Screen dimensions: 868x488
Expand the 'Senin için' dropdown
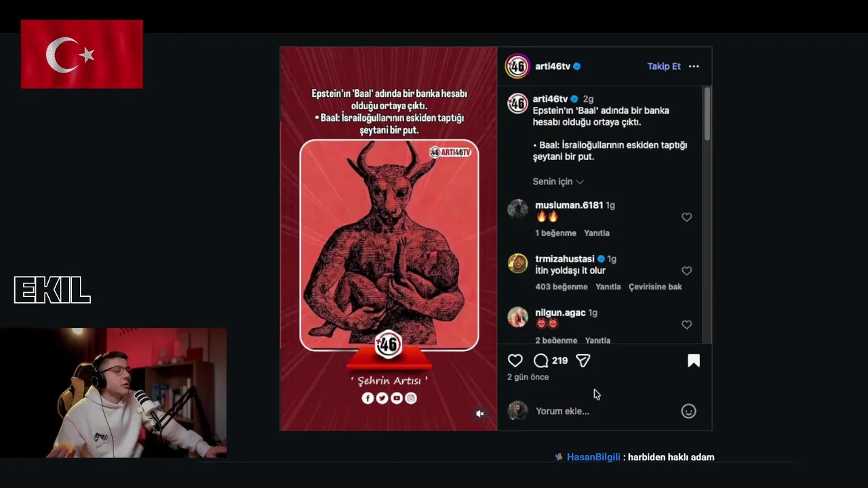tap(558, 182)
